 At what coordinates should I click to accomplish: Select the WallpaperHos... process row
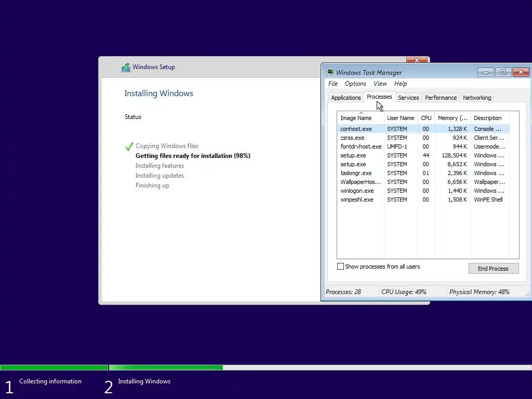tap(423, 182)
